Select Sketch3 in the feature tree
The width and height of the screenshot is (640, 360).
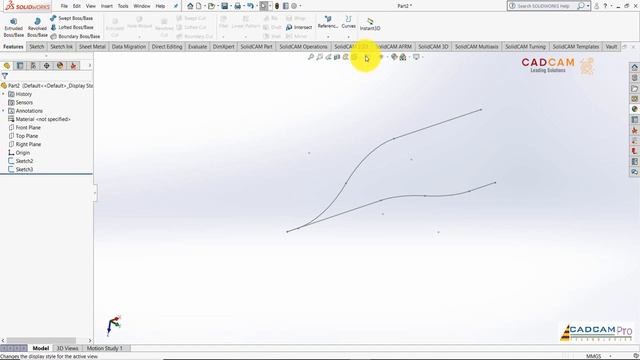point(20,169)
